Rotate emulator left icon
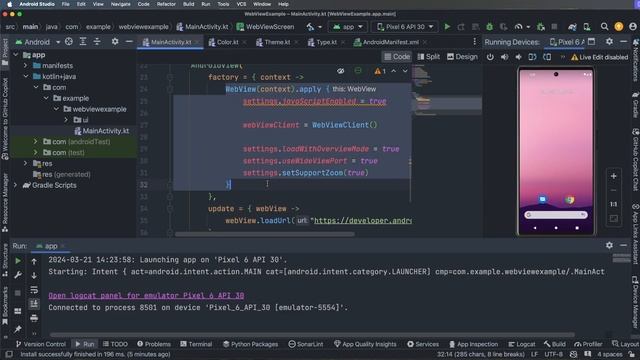This screenshot has height=360, width=640. click(532, 57)
